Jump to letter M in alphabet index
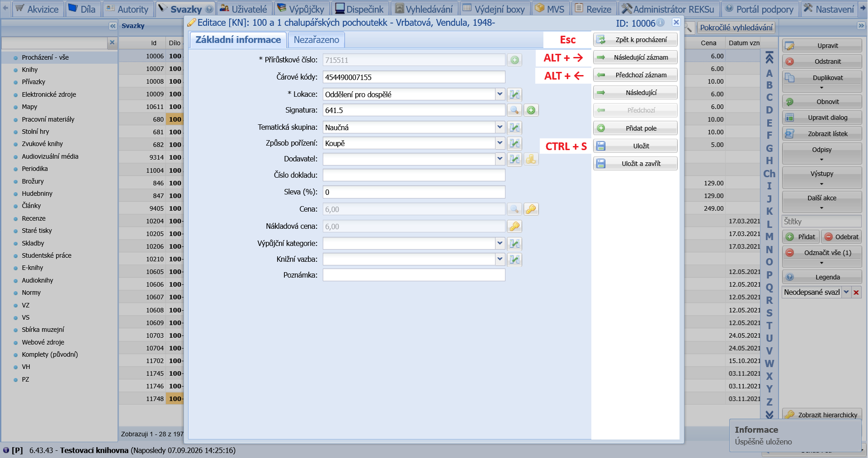 tap(769, 236)
